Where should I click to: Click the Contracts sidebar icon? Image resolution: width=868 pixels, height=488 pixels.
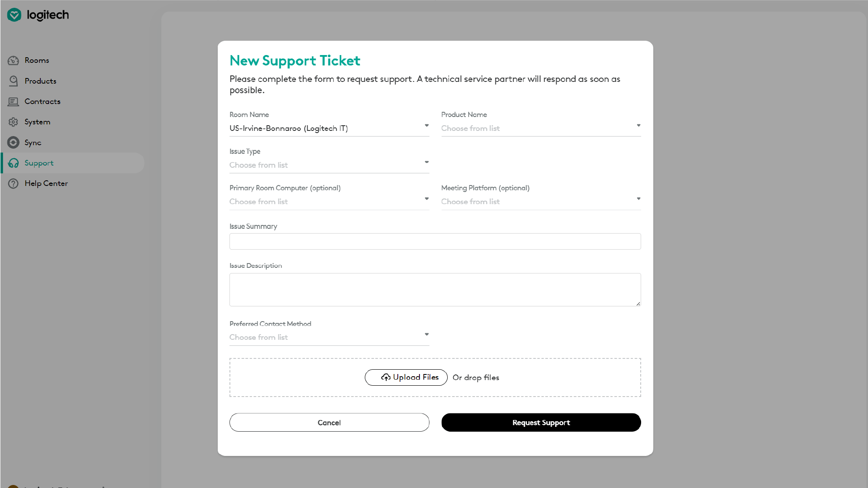pyautogui.click(x=13, y=102)
